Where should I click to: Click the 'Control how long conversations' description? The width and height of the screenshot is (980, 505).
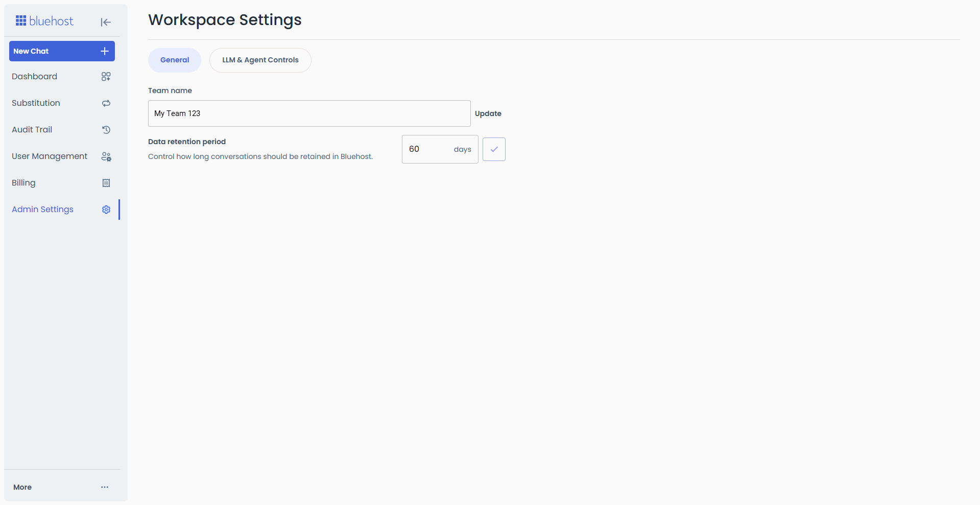coord(260,156)
